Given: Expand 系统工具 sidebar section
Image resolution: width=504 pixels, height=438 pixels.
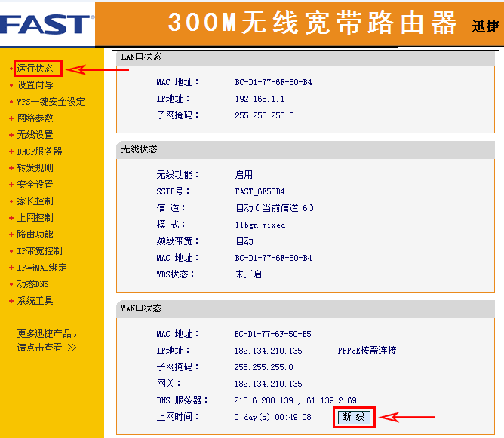Looking at the screenshot, I should [35, 301].
